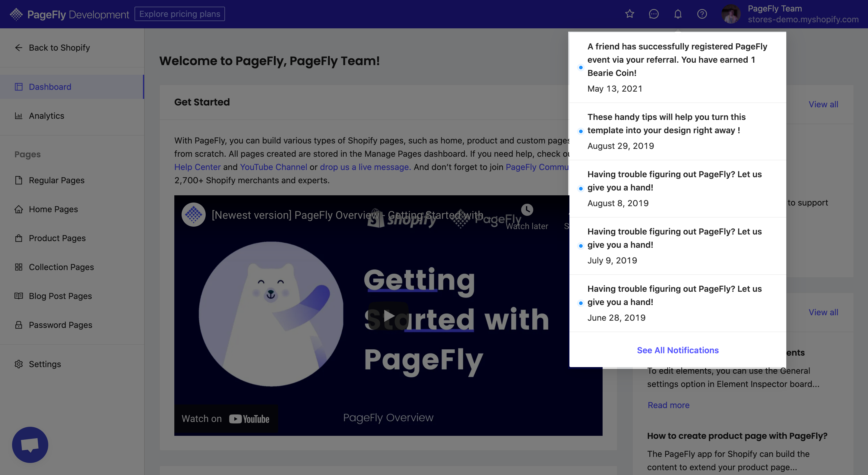Click the Settings gear icon
Image resolution: width=868 pixels, height=475 pixels.
pos(19,364)
